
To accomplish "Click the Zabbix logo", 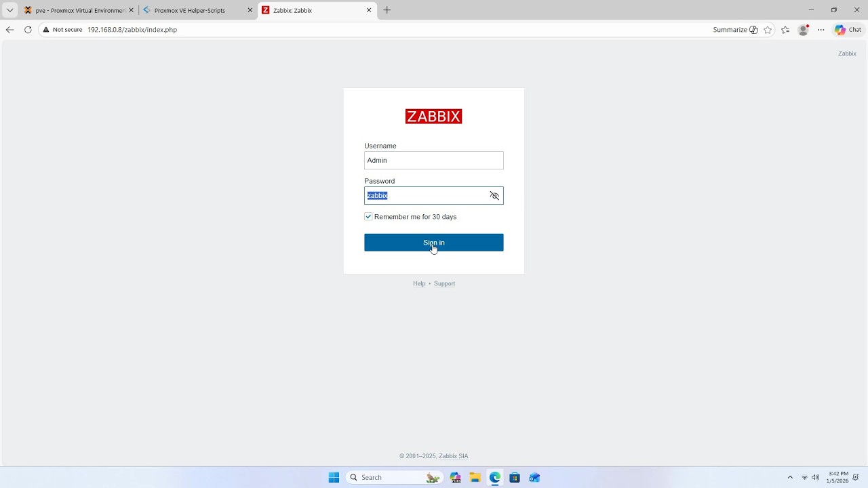I will 434,117.
